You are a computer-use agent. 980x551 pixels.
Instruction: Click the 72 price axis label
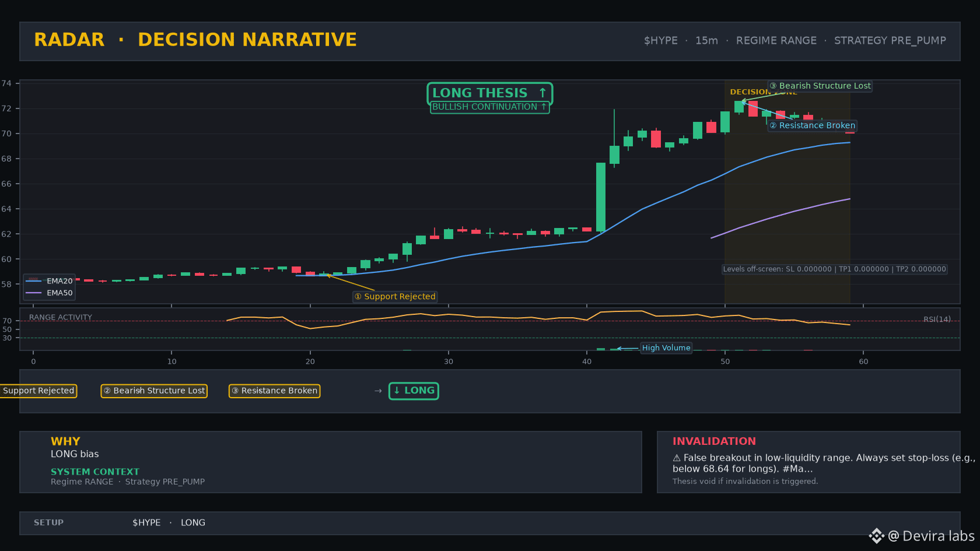coord(6,109)
